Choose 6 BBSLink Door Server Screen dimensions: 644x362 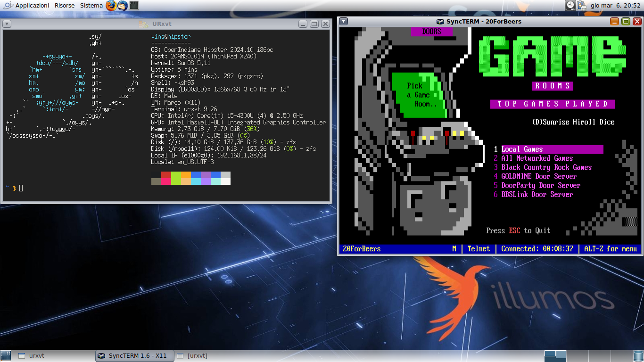pos(533,194)
